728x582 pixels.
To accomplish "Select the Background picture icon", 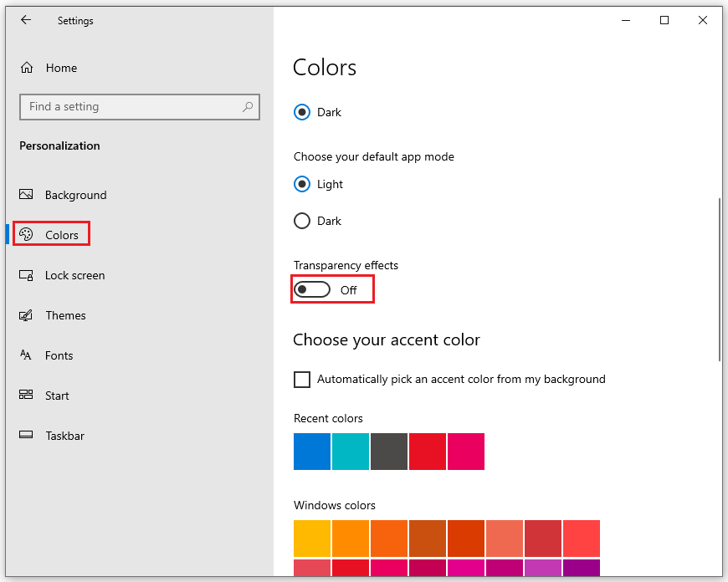I will tap(26, 194).
